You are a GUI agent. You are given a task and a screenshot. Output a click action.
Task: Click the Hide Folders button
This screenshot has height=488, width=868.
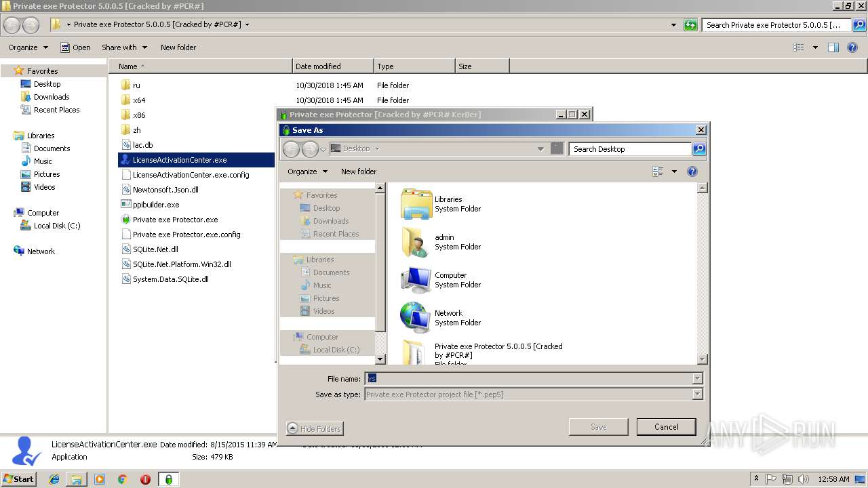315,428
